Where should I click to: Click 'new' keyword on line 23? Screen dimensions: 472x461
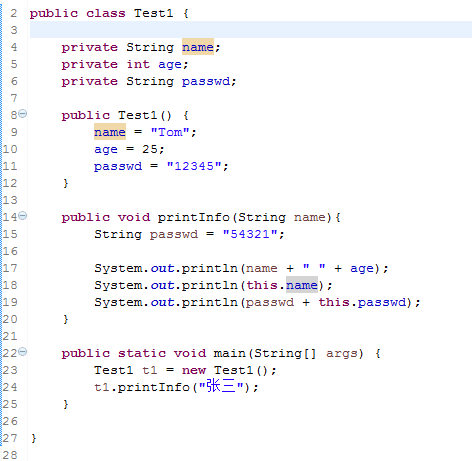(x=194, y=370)
